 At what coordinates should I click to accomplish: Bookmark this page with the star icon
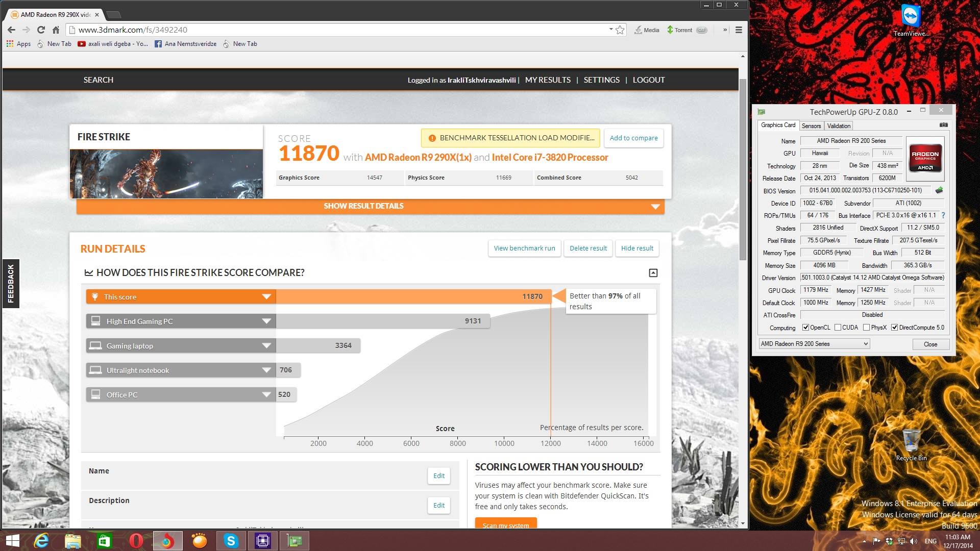620,30
